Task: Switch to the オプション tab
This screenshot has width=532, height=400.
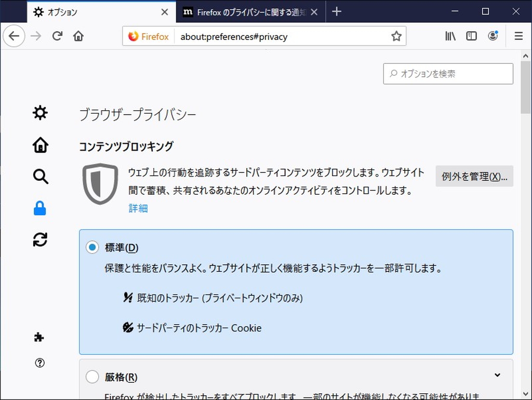Action: pyautogui.click(x=94, y=11)
